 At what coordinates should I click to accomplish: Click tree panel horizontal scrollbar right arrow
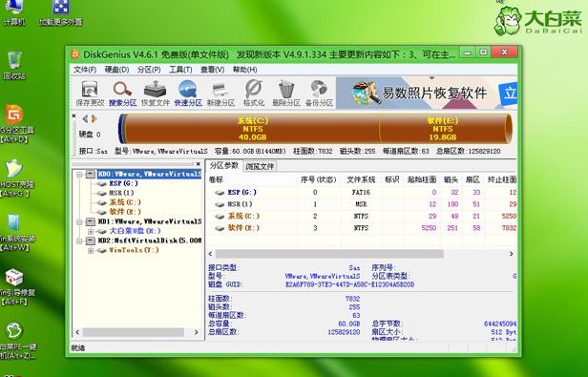point(196,332)
